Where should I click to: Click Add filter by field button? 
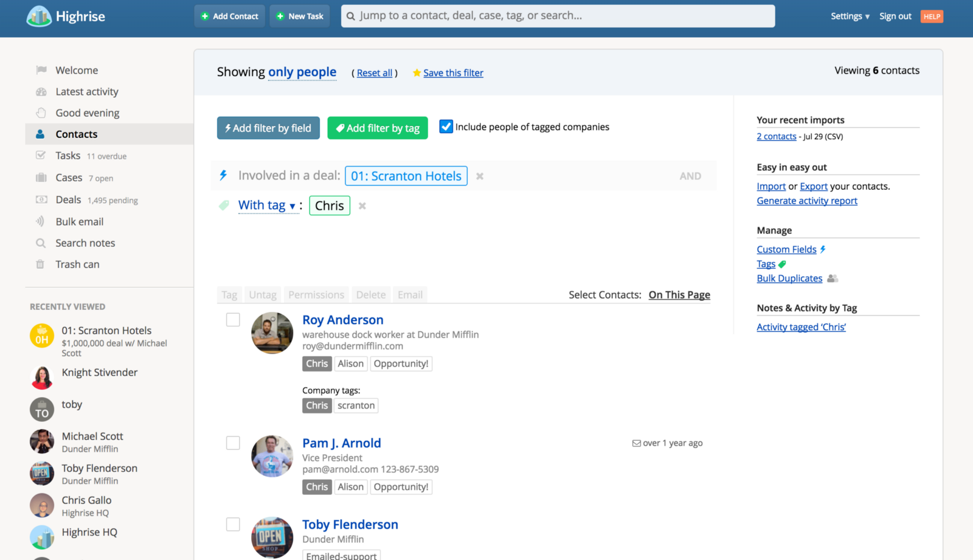tap(268, 128)
